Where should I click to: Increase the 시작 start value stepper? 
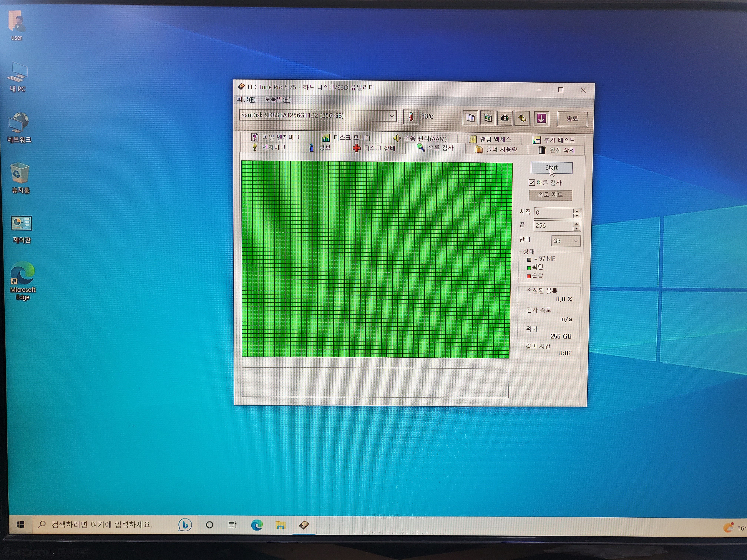(x=576, y=211)
